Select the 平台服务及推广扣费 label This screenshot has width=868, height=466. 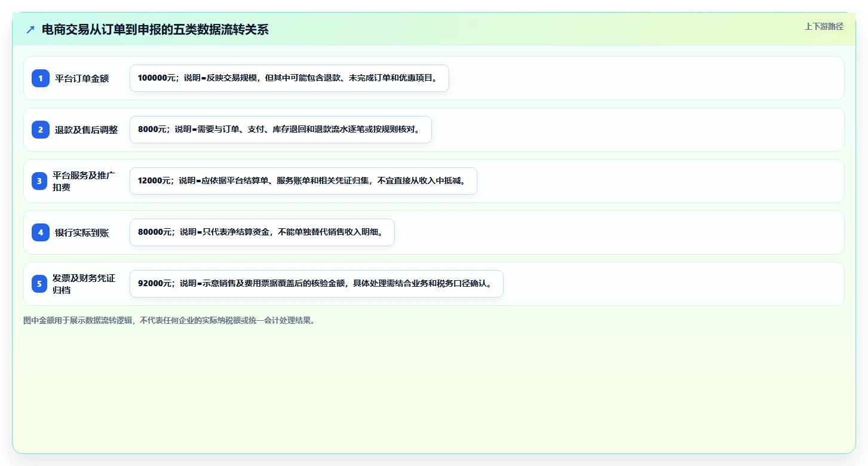click(x=84, y=181)
